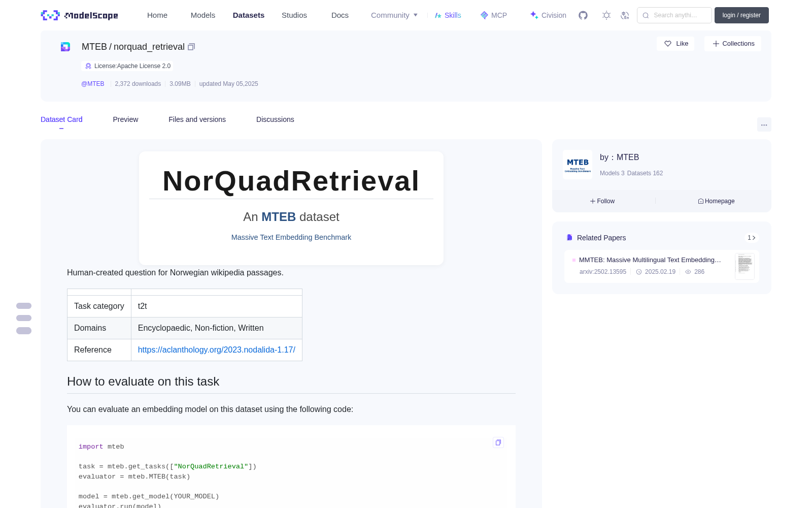Open the aclanthology reference URL
This screenshot has width=812, height=508.
click(x=217, y=350)
